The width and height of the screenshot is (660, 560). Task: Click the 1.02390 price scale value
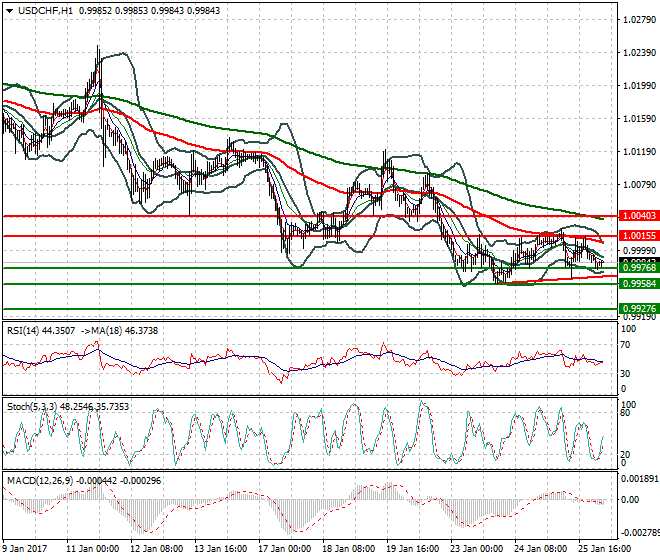tap(639, 53)
